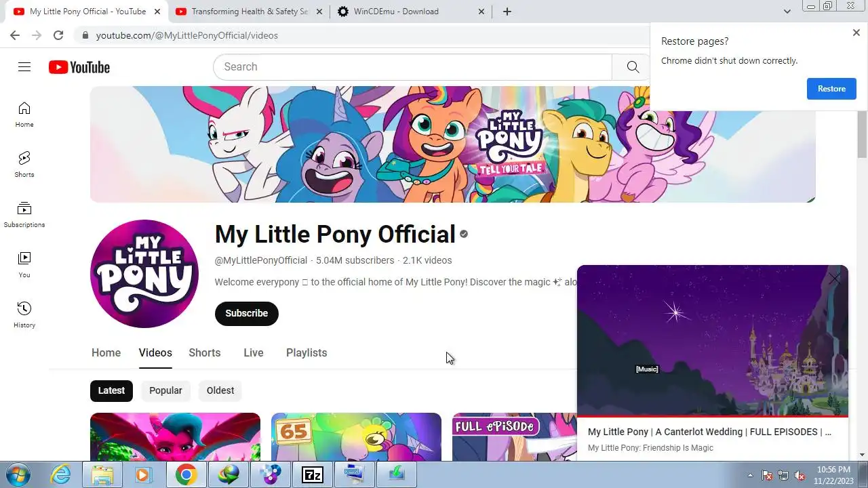The width and height of the screenshot is (868, 488).
Task: Click the Restore button
Action: click(x=831, y=89)
